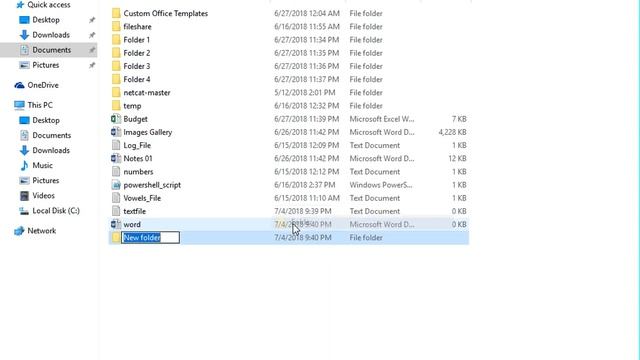Click the PowerShell icon of powershell_script
Image resolution: width=640 pixels, height=360 pixels.
(x=116, y=185)
